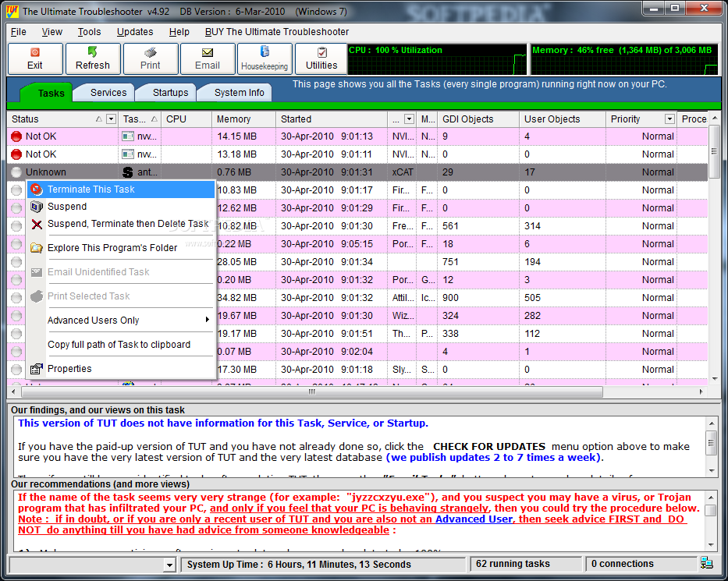Click the network icon in status bar

707,563
